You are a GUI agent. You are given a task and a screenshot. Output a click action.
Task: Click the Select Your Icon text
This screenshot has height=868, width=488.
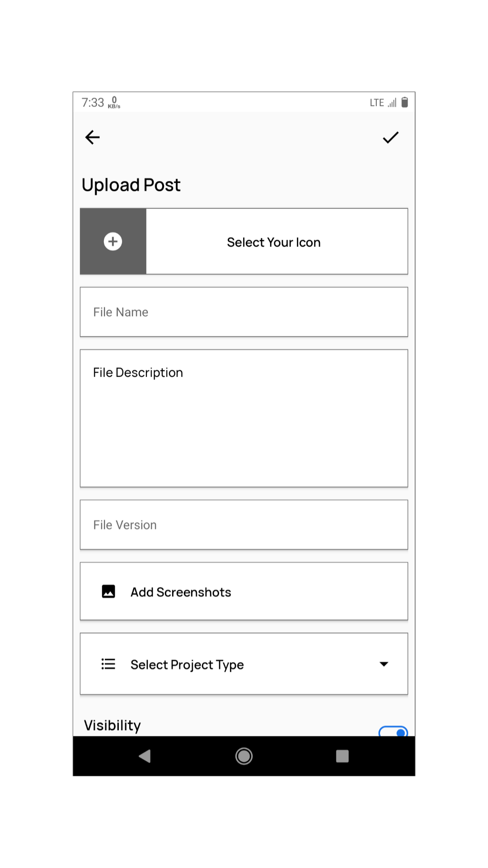coord(274,242)
